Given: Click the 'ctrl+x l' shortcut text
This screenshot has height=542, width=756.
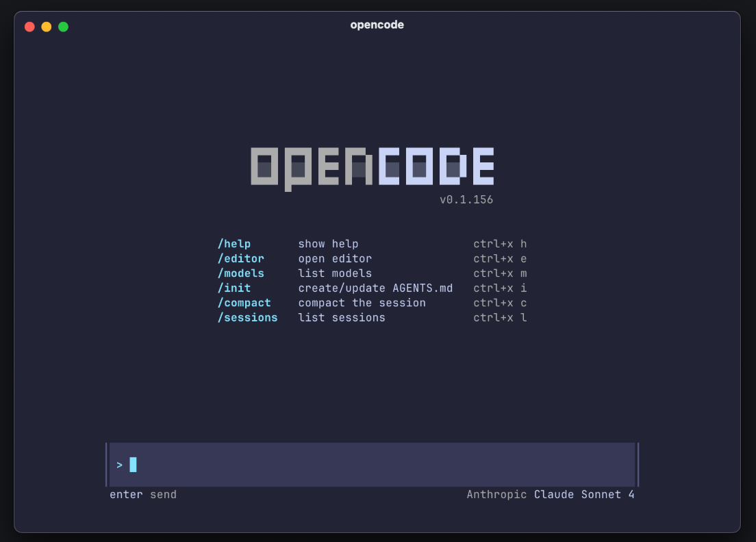Looking at the screenshot, I should [500, 317].
